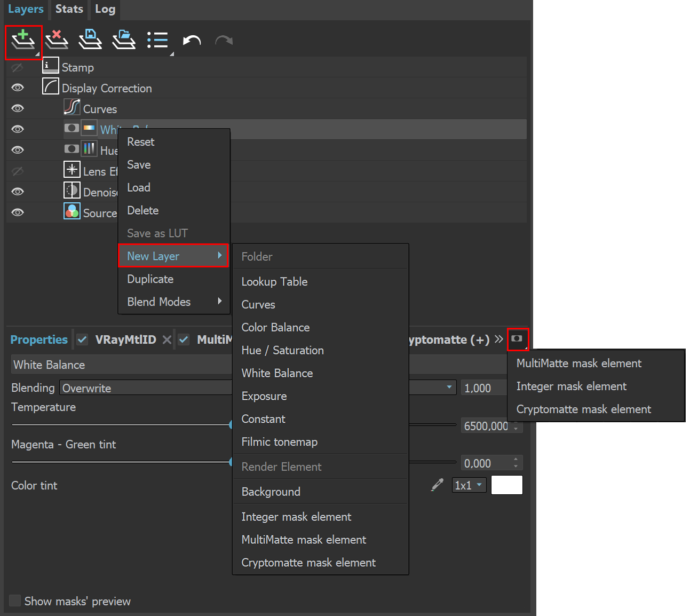Viewport: 690px width, 616px height.
Task: Hide the Curves layer with its eye toggle
Action: point(17,108)
